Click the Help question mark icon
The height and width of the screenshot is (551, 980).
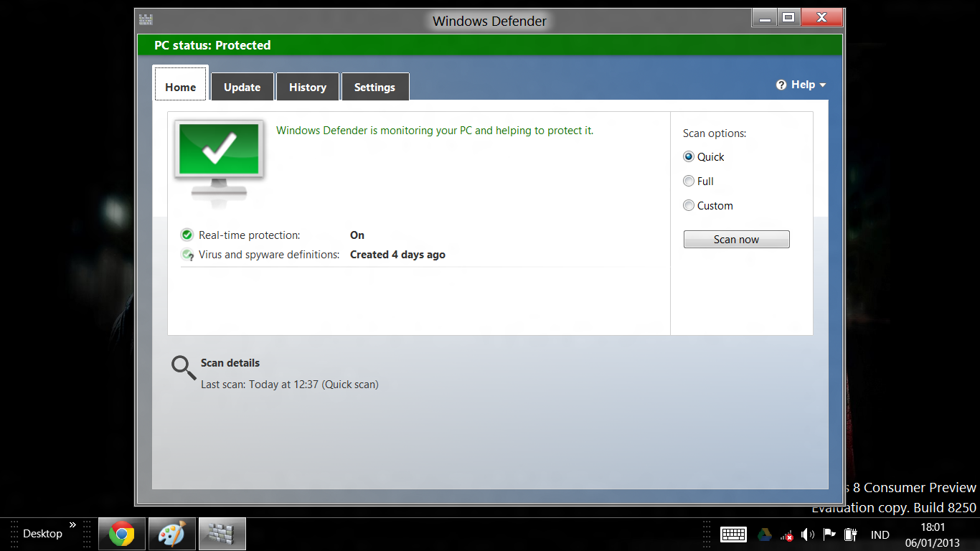[x=781, y=85]
